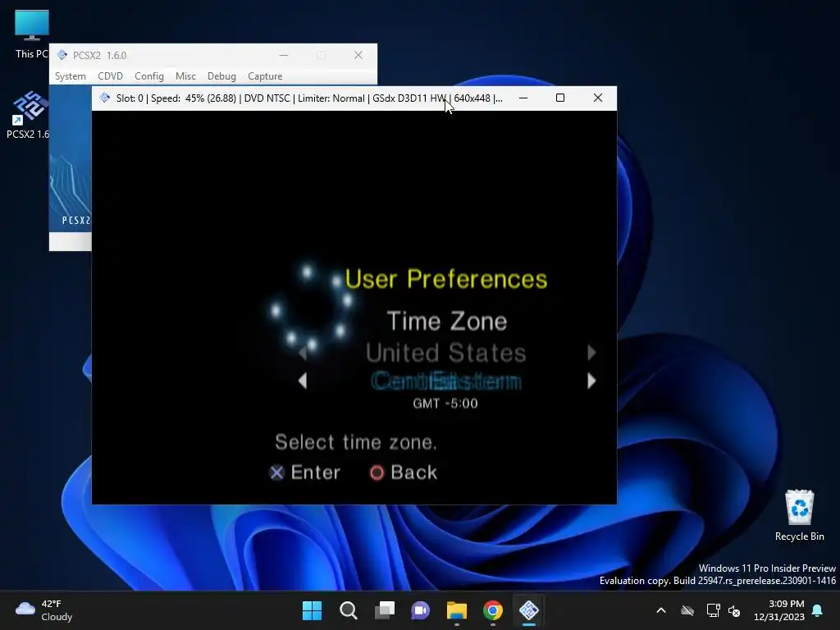Screen dimensions: 840x630
Task: Click the left arrow beside United States
Action: point(303,353)
